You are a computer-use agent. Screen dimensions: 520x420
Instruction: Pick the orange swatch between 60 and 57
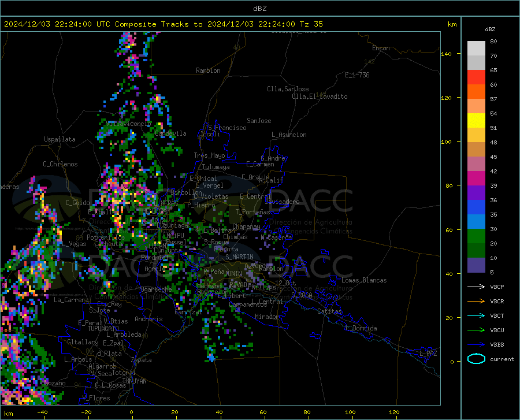(476, 92)
